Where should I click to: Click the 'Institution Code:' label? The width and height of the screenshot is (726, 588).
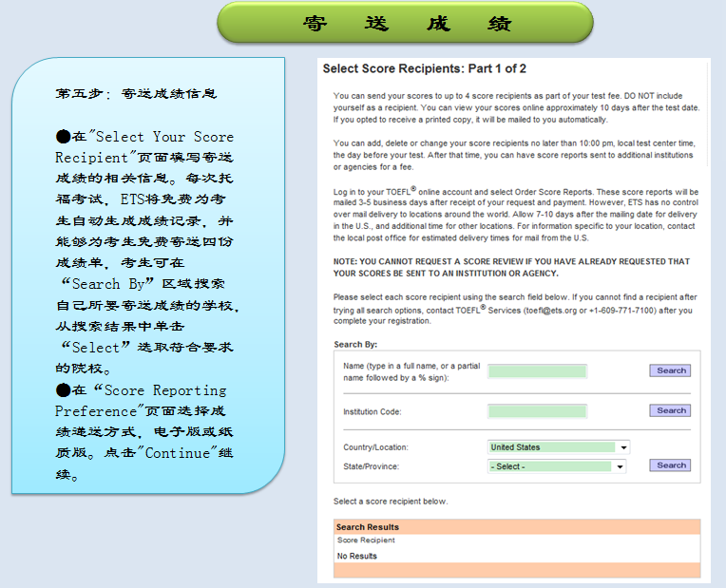coord(373,412)
